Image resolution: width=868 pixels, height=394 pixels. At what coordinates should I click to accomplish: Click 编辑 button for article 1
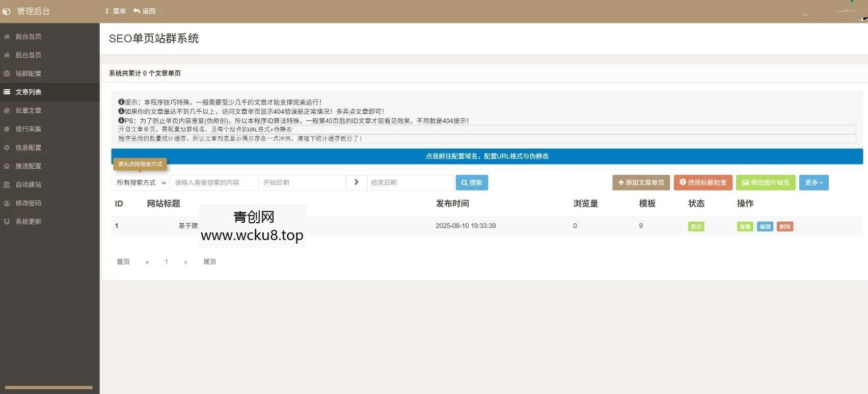pos(765,226)
